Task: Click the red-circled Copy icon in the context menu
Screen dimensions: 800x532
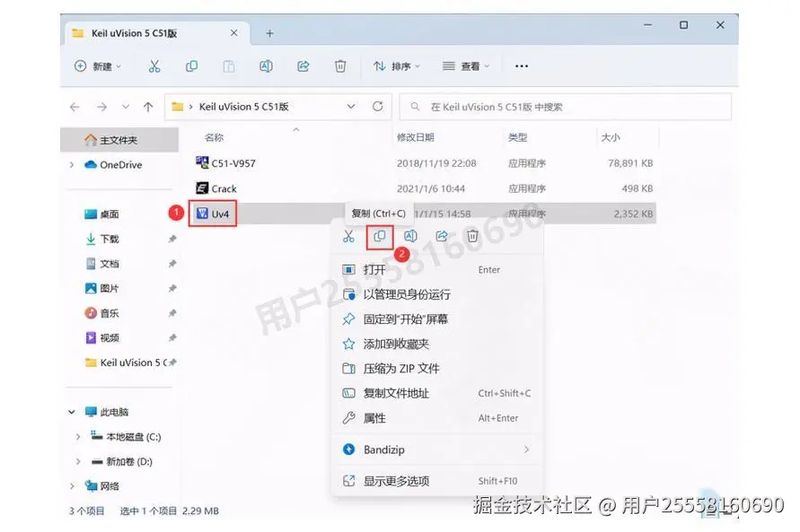Action: 380,236
